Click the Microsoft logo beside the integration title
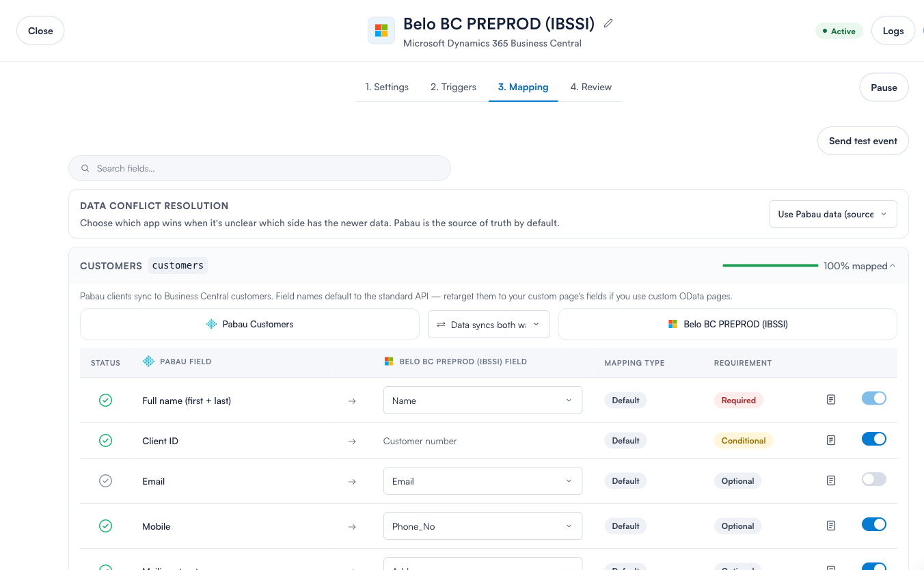The image size is (924, 570). 381,31
